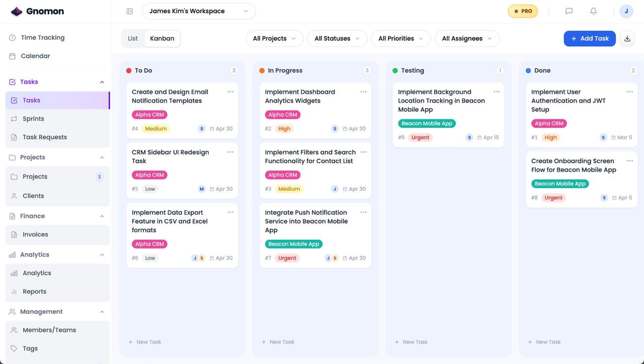644x364 pixels.
Task: Open Time Tracking in the sidebar
Action: point(42,38)
